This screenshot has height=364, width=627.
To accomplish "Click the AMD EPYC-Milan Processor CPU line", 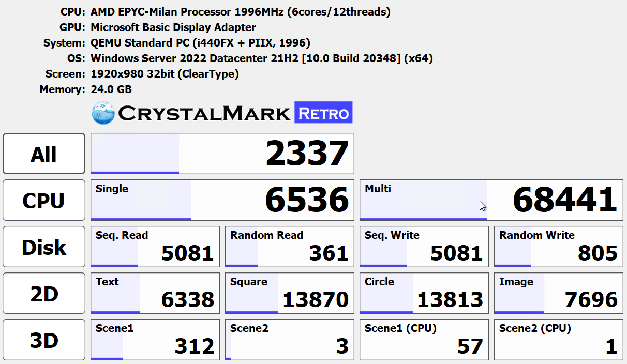I will point(241,12).
